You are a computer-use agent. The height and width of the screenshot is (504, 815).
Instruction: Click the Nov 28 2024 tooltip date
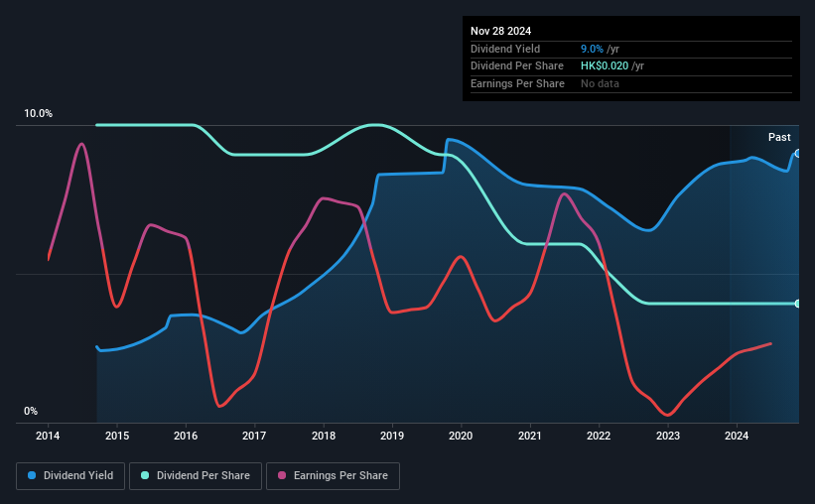500,31
